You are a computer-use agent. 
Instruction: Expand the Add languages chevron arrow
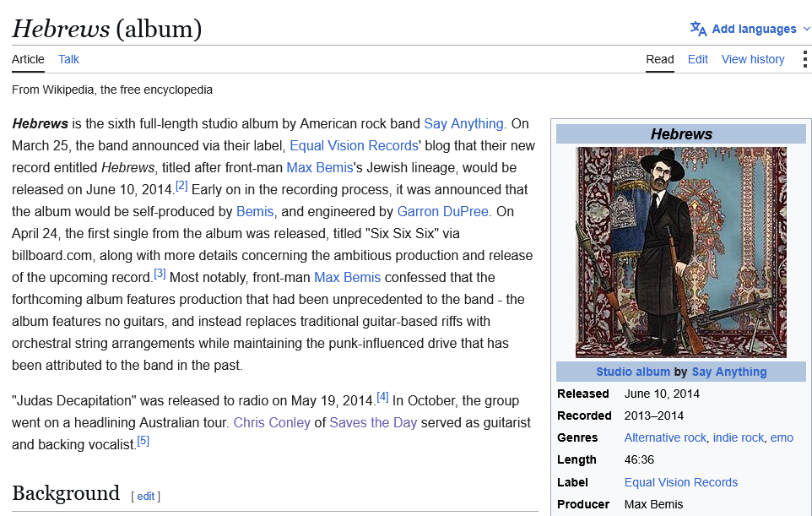tap(806, 29)
